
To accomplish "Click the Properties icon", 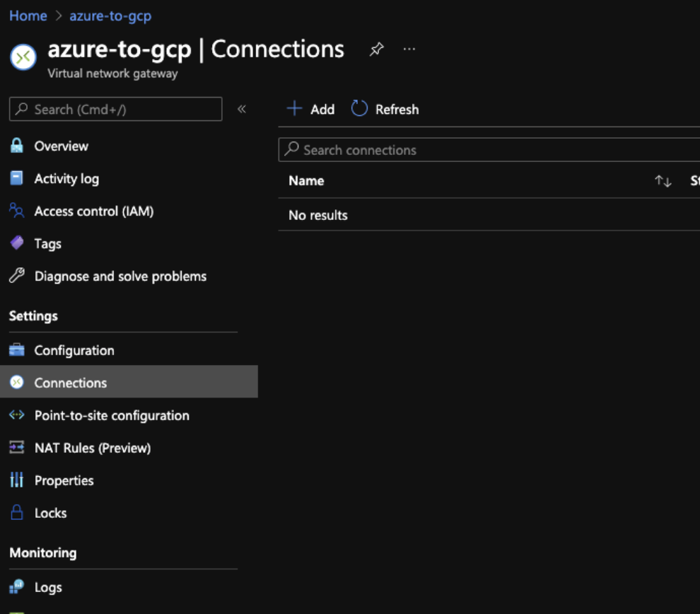I will pyautogui.click(x=16, y=480).
